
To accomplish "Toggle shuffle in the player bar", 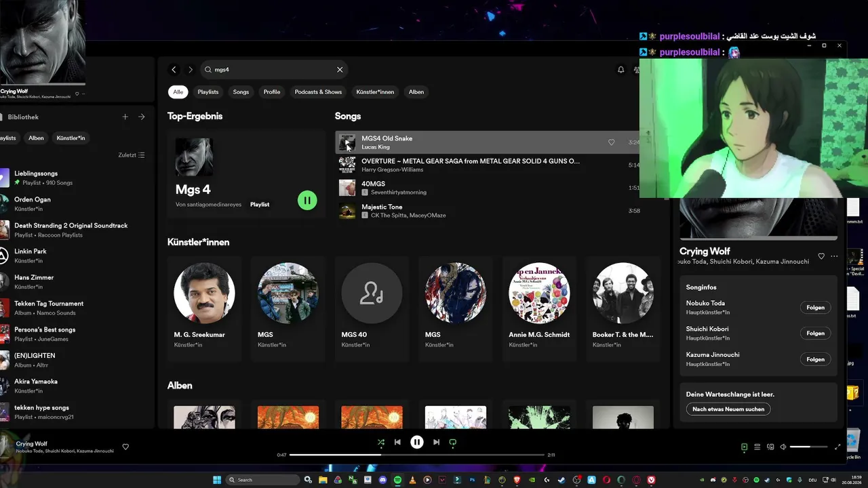I will [381, 443].
